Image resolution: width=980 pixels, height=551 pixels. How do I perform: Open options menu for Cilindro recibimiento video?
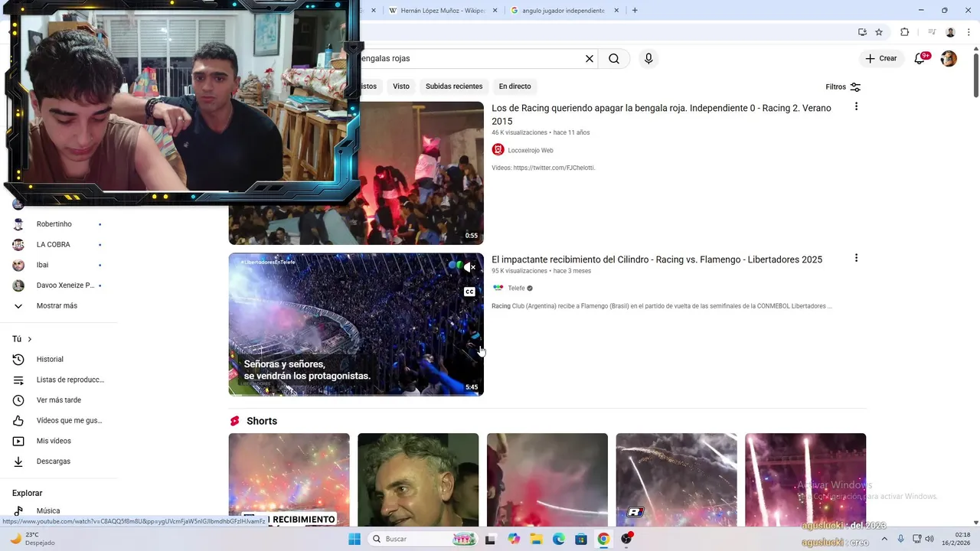point(856,258)
